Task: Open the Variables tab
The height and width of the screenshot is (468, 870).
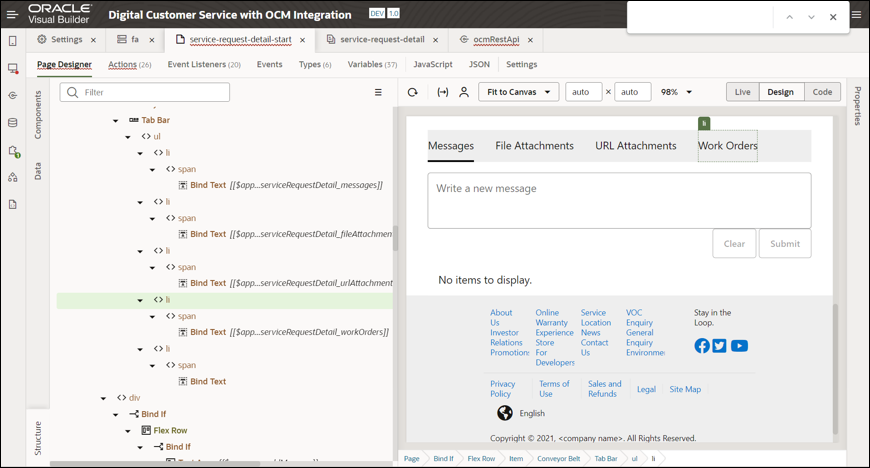Action: (372, 64)
